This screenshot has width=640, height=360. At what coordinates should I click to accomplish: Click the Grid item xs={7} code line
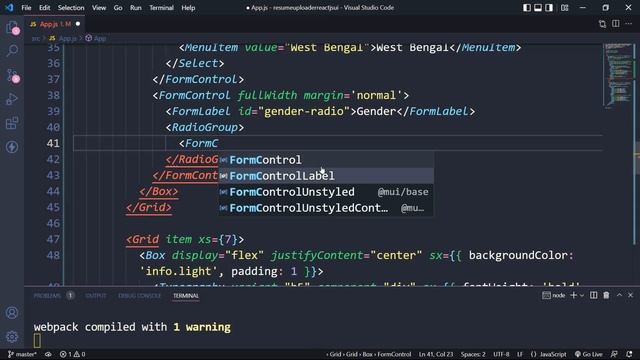point(185,240)
